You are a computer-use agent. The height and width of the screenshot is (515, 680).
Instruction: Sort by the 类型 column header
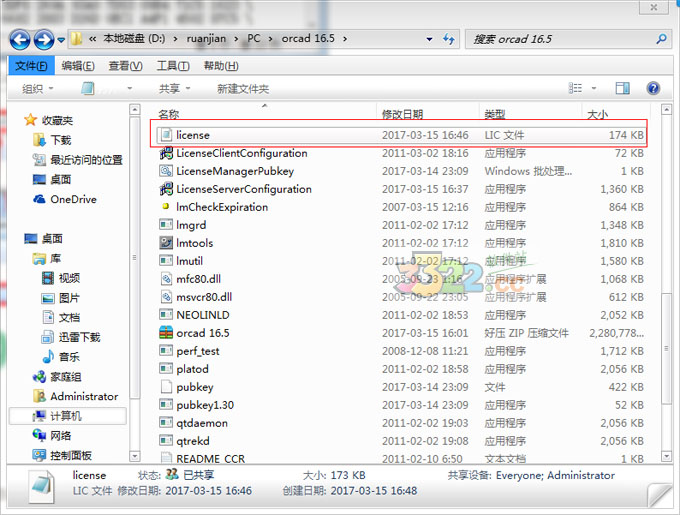point(495,114)
